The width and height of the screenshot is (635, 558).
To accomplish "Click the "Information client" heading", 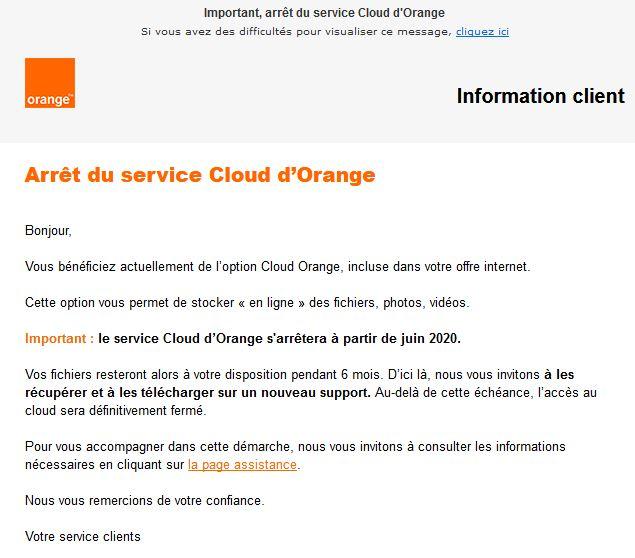I will click(x=541, y=96).
